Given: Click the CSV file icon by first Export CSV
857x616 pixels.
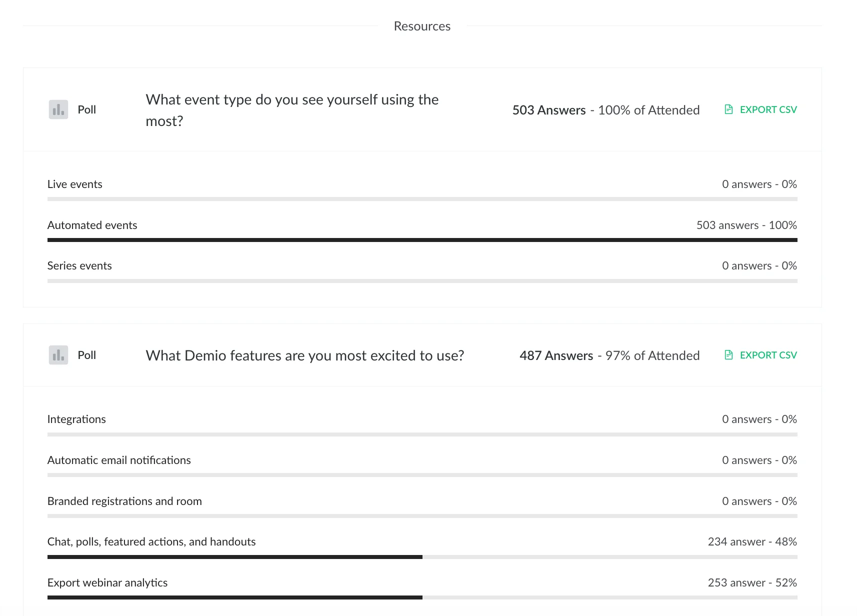Looking at the screenshot, I should [728, 109].
